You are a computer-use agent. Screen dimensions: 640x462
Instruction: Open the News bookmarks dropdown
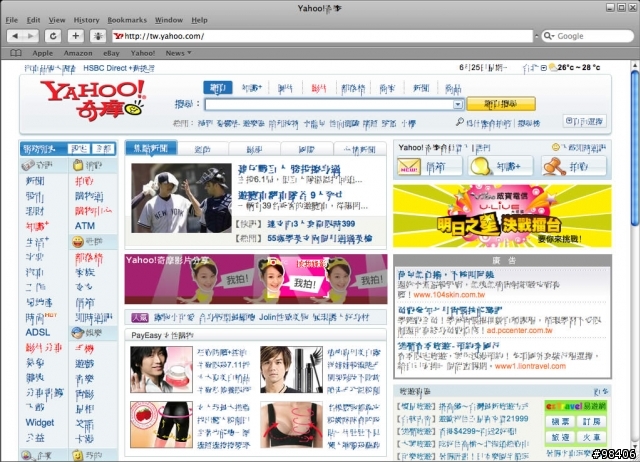click(x=178, y=53)
